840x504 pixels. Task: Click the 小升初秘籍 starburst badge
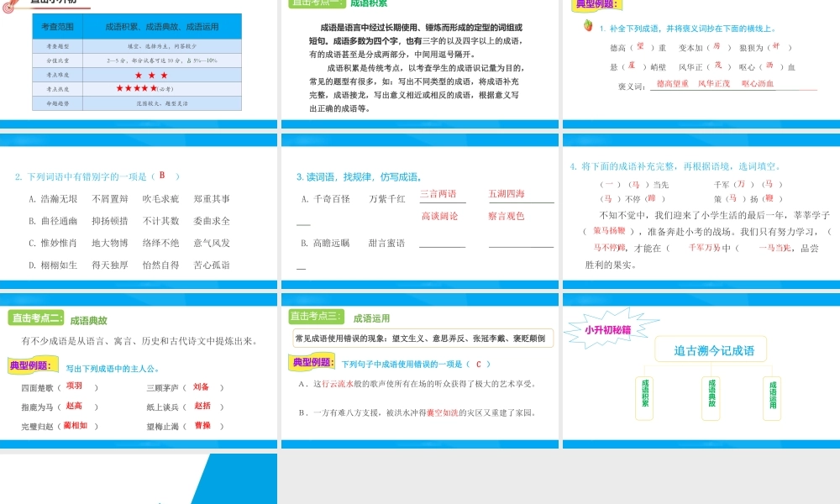pos(610,328)
